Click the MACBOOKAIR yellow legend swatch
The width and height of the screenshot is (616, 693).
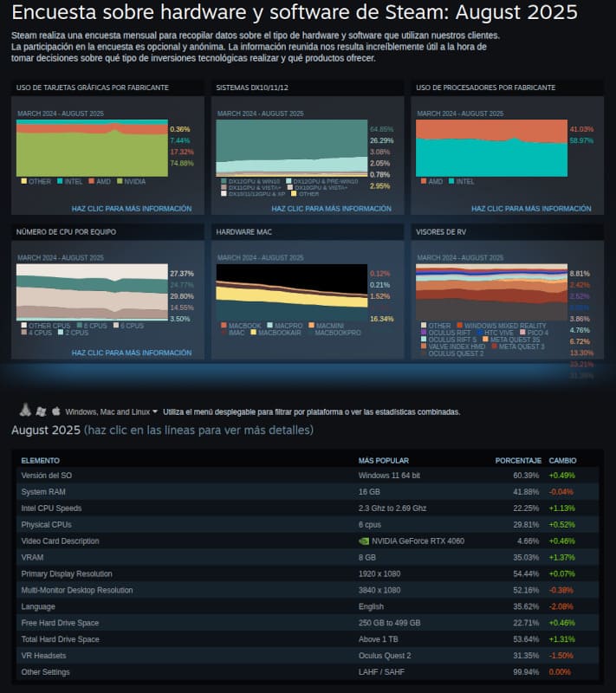[254, 333]
